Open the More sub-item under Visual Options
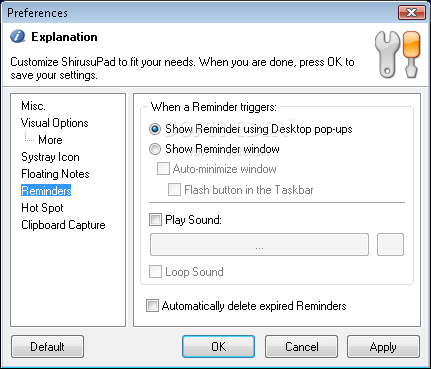 pos(50,140)
